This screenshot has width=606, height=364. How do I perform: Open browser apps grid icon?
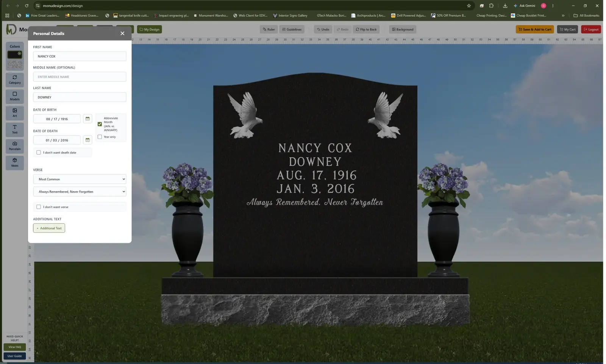[7, 16]
